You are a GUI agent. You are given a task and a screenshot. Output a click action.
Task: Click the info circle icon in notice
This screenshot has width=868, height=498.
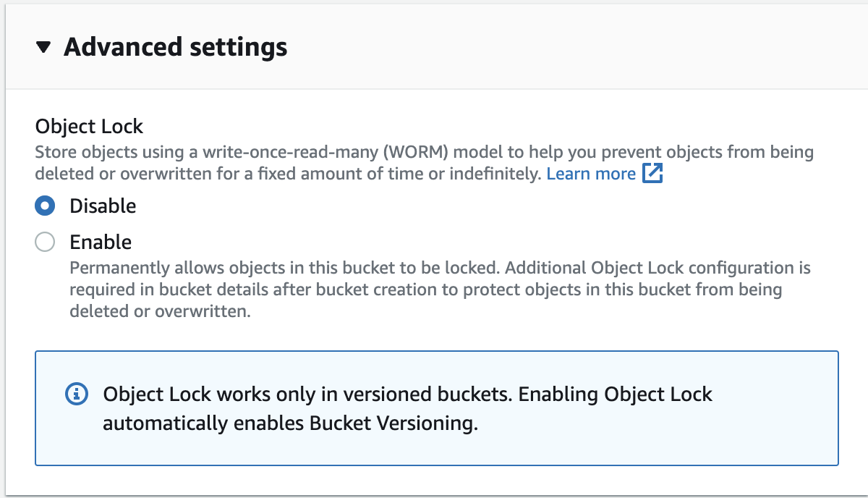(77, 394)
